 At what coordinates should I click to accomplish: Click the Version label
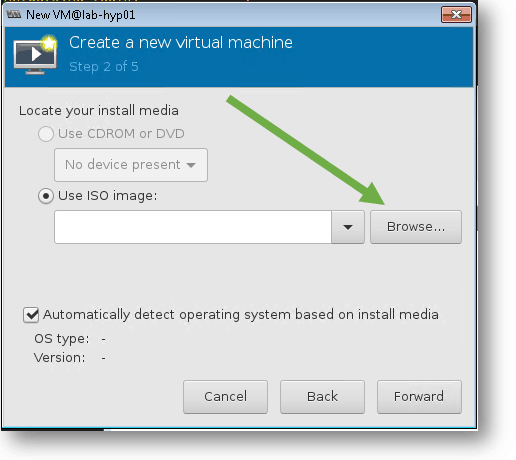point(59,358)
